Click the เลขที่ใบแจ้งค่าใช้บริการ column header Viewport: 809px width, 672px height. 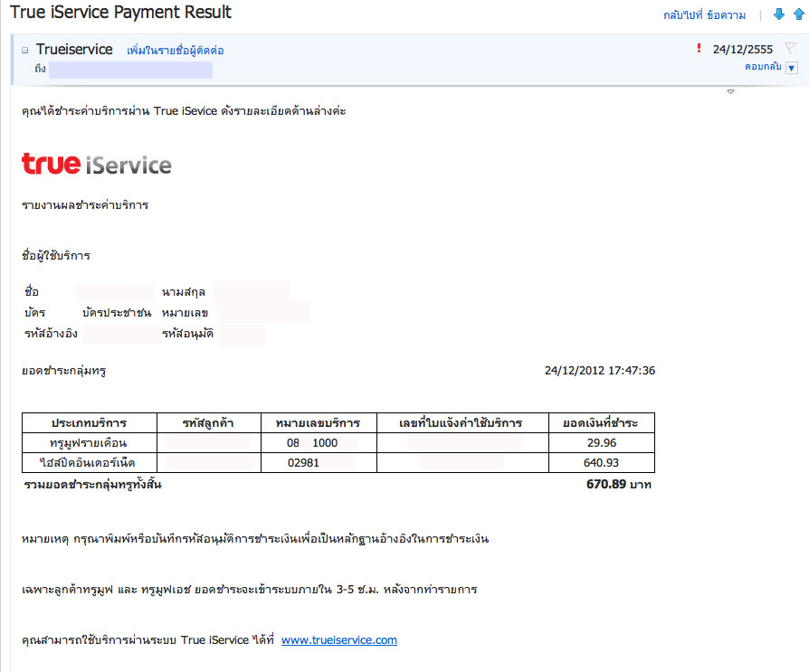tap(462, 423)
